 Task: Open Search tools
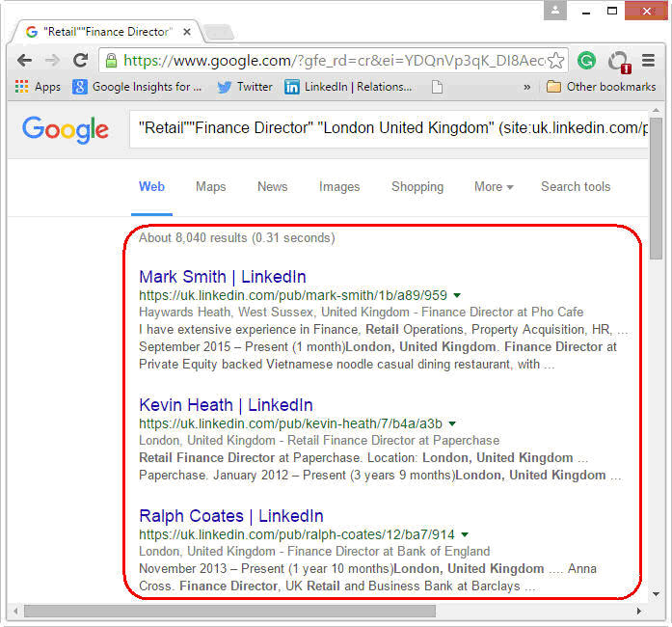click(576, 186)
